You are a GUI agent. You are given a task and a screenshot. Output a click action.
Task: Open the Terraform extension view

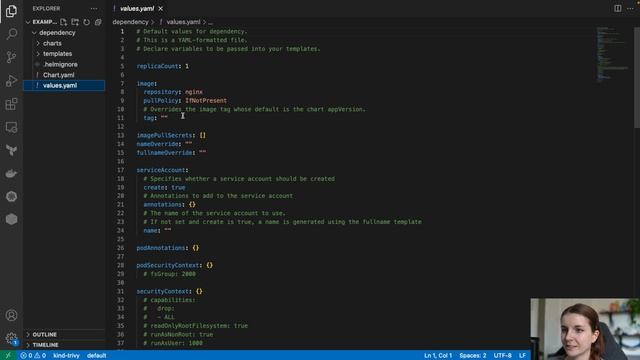click(11, 150)
